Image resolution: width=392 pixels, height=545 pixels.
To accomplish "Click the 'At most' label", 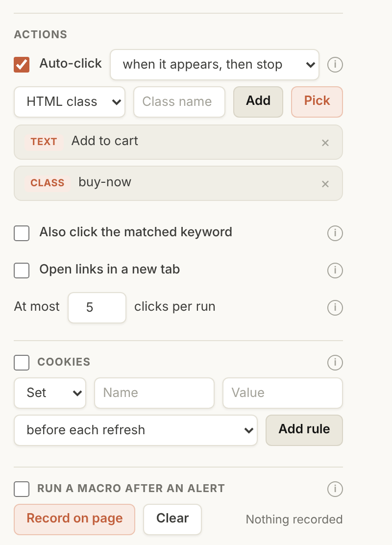I will pyautogui.click(x=37, y=307).
